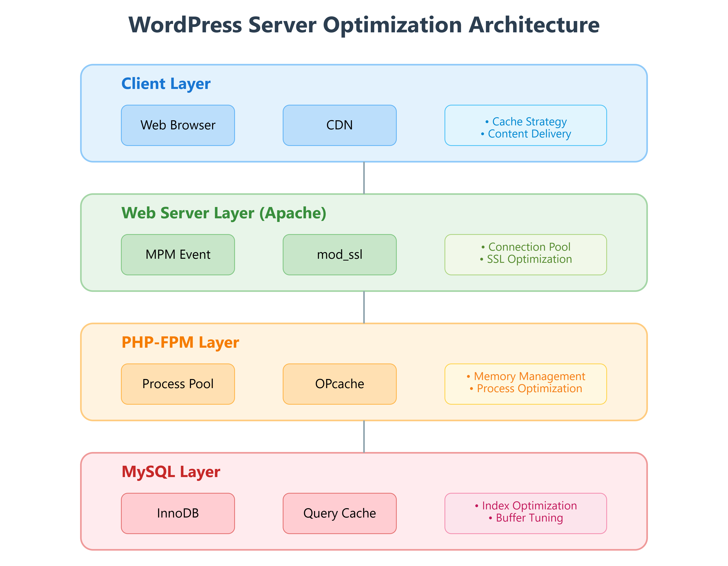Select the OPcache node
This screenshot has height=566, width=728.
point(339,384)
